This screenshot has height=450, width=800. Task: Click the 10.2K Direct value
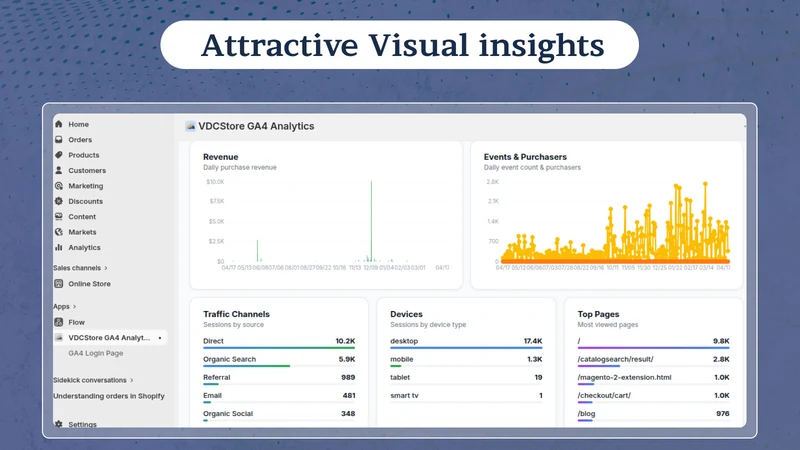click(345, 341)
